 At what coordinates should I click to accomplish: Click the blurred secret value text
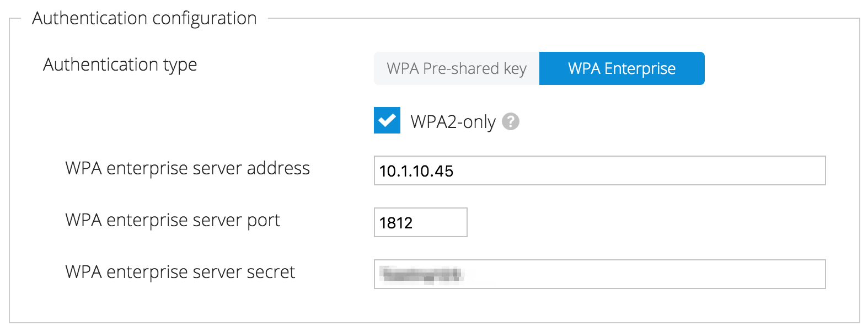(x=422, y=274)
